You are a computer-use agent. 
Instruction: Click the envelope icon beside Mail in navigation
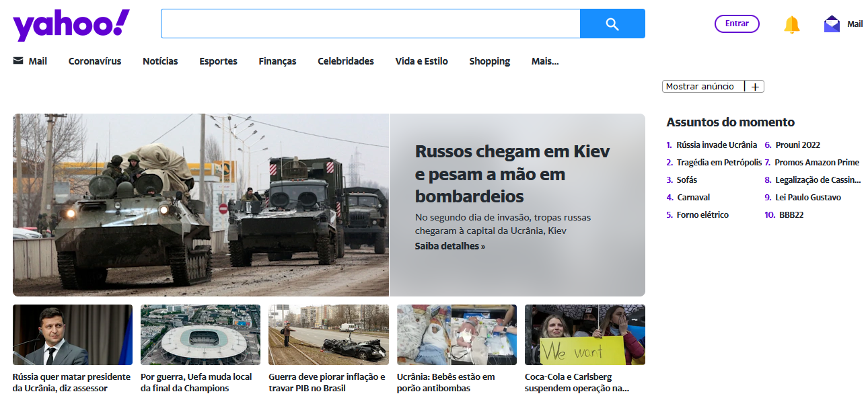[x=16, y=61]
